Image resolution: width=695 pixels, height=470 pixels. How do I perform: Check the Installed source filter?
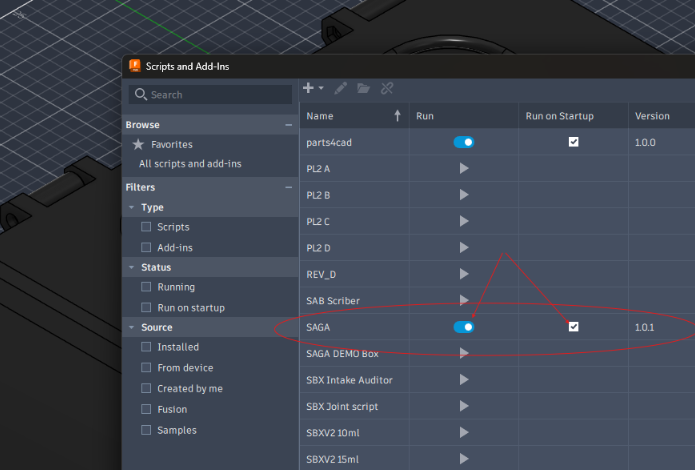click(146, 347)
